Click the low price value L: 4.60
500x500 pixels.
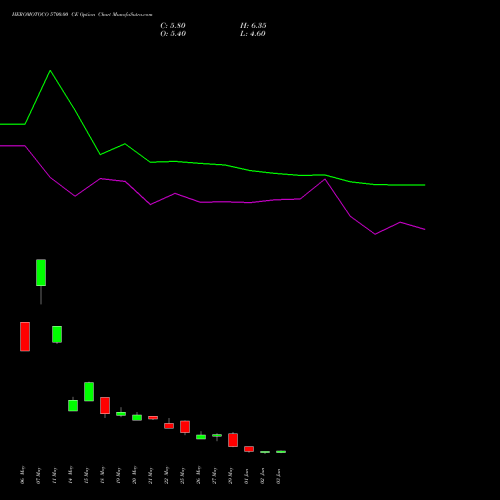pos(253,34)
